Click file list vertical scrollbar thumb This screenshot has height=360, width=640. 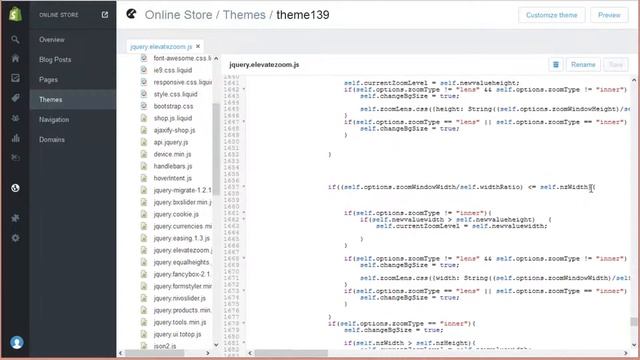click(216, 149)
